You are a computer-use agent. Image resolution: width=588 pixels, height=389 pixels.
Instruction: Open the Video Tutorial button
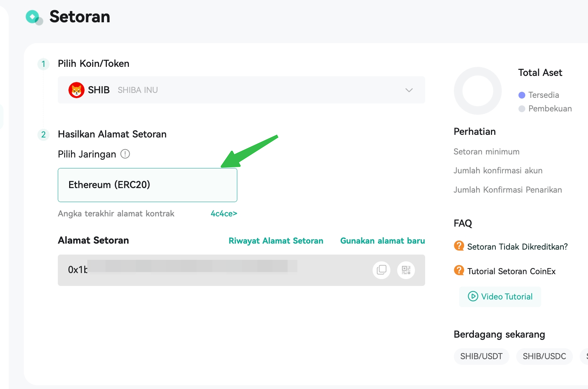point(500,296)
